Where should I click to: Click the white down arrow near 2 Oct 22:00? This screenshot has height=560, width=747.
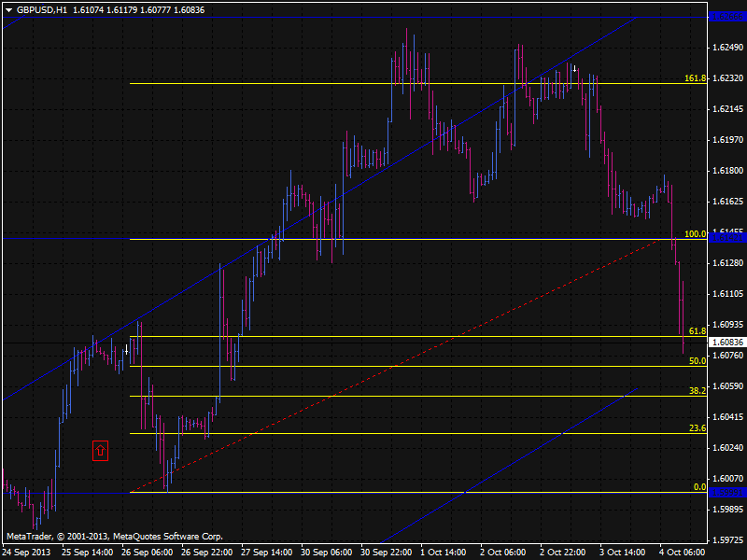pyautogui.click(x=574, y=69)
